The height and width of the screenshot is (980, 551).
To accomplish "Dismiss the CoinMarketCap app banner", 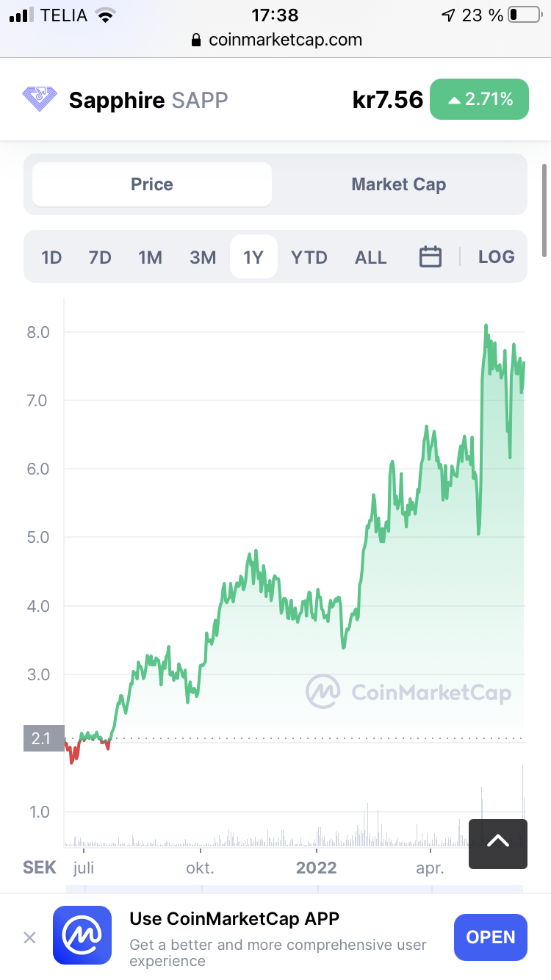I will 29,937.
